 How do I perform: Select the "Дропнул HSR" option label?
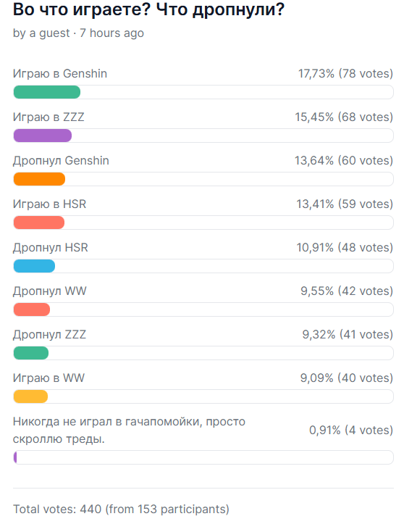[51, 248]
